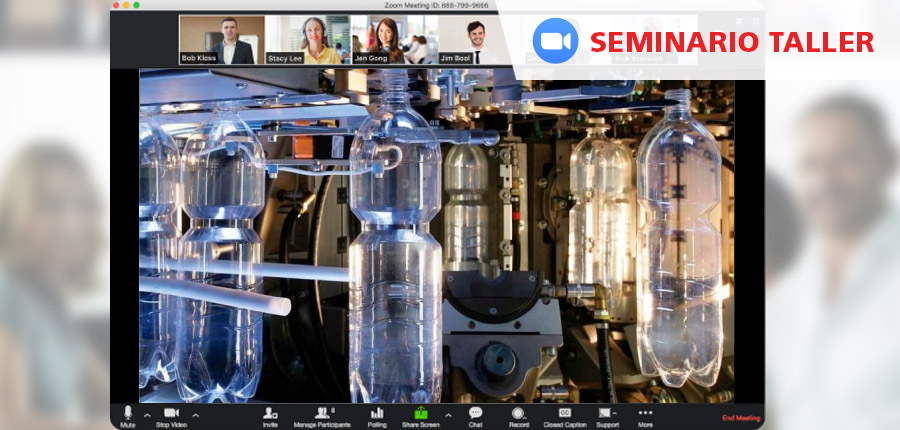Start recording with Record icon
900x430 pixels.
click(518, 414)
